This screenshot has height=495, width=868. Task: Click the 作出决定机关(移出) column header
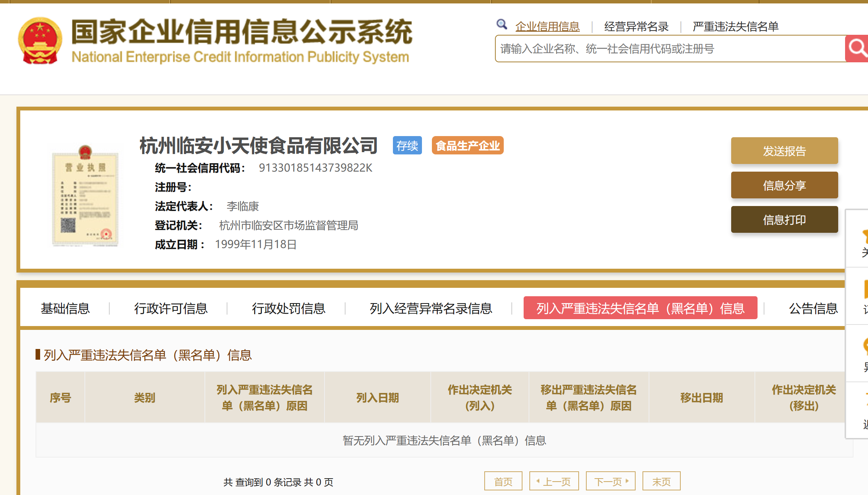[x=804, y=398]
